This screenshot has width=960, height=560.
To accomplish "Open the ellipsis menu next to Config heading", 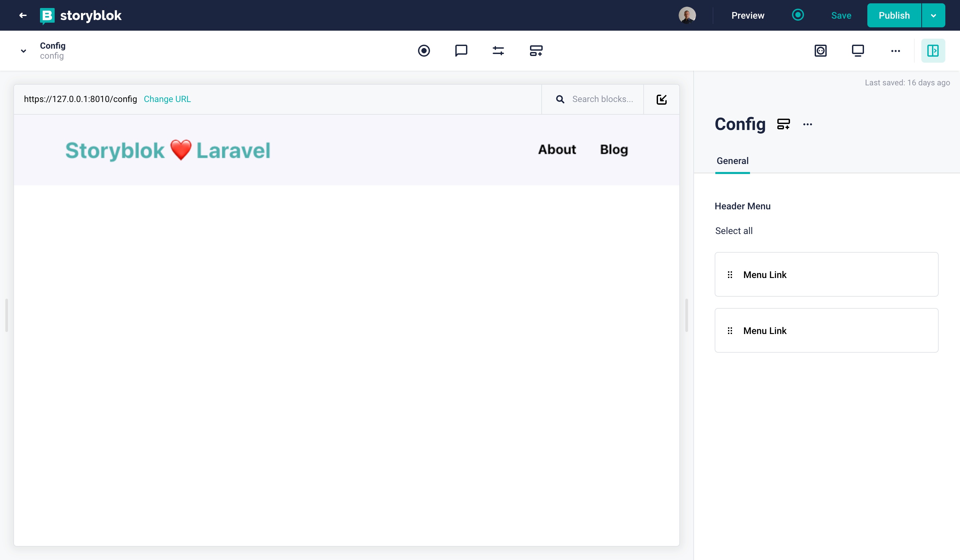I will (x=808, y=124).
